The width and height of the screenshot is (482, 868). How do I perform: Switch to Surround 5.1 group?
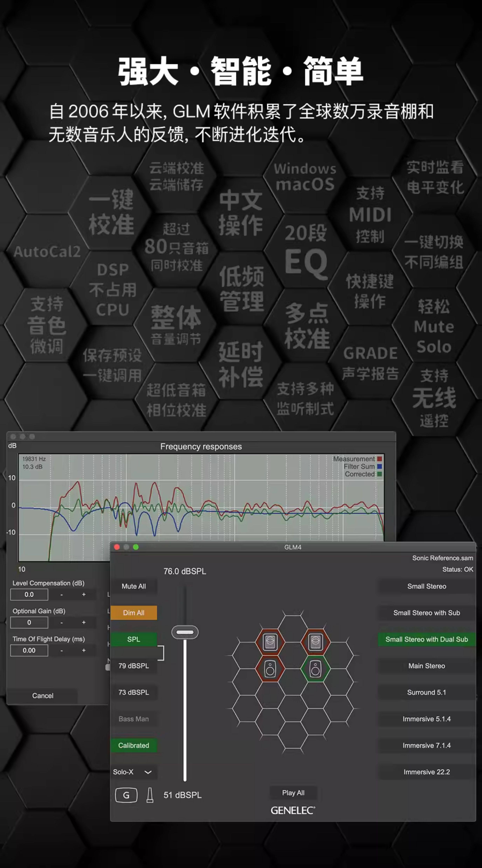tap(427, 692)
